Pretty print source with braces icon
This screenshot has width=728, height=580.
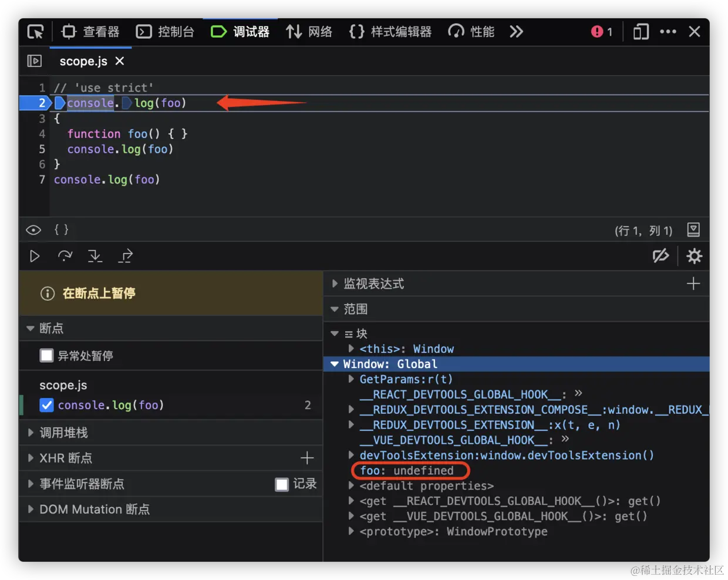62,230
